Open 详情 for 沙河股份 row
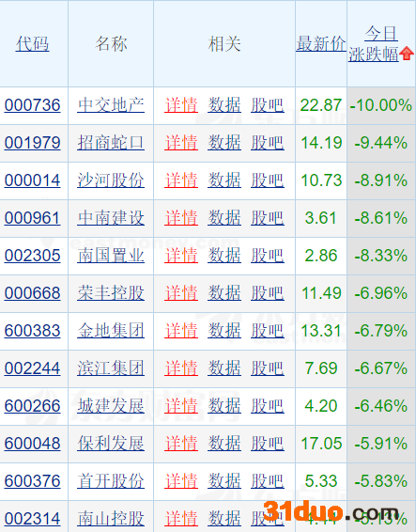 [181, 180]
